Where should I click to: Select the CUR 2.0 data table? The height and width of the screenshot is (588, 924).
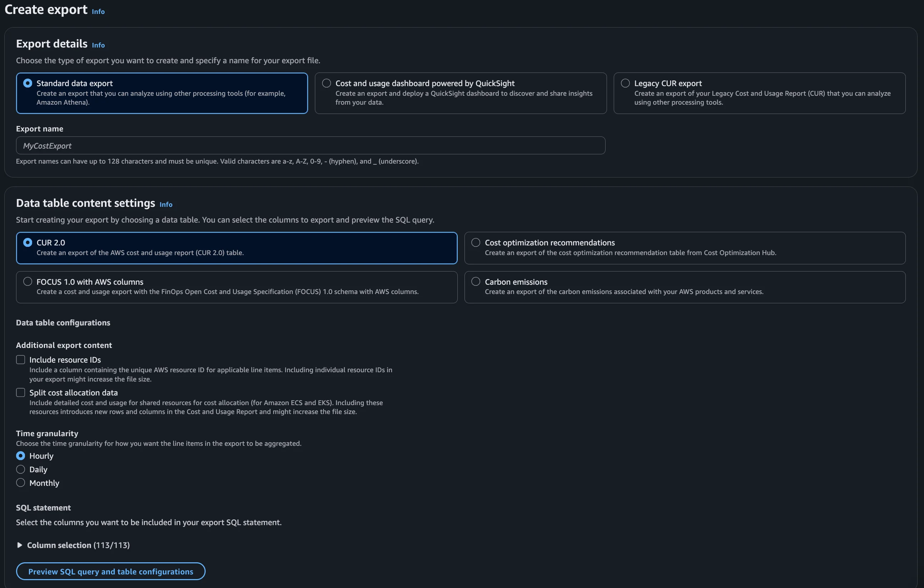coord(237,248)
